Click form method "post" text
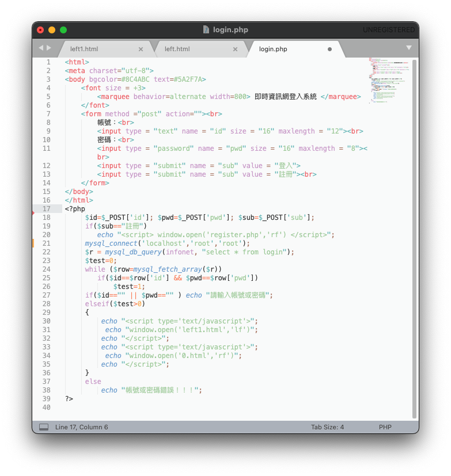Image resolution: width=451 pixels, height=476 pixels. tap(149, 114)
